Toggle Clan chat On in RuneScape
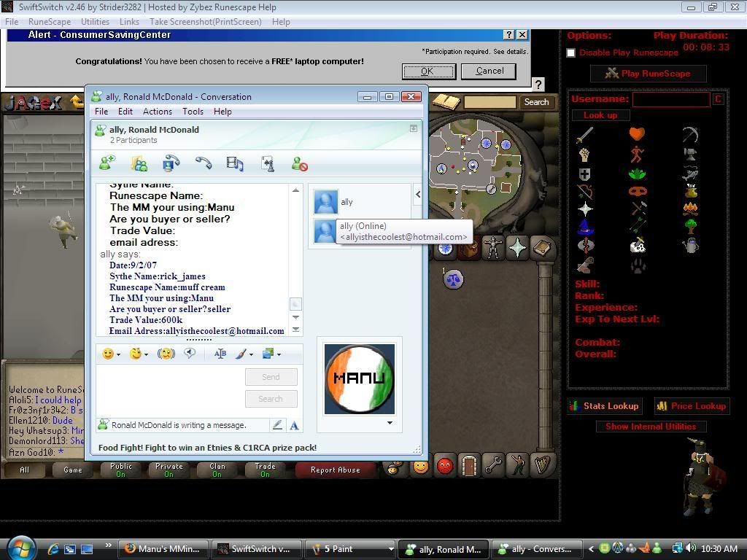Viewport: 747px width, 560px height. (x=217, y=470)
